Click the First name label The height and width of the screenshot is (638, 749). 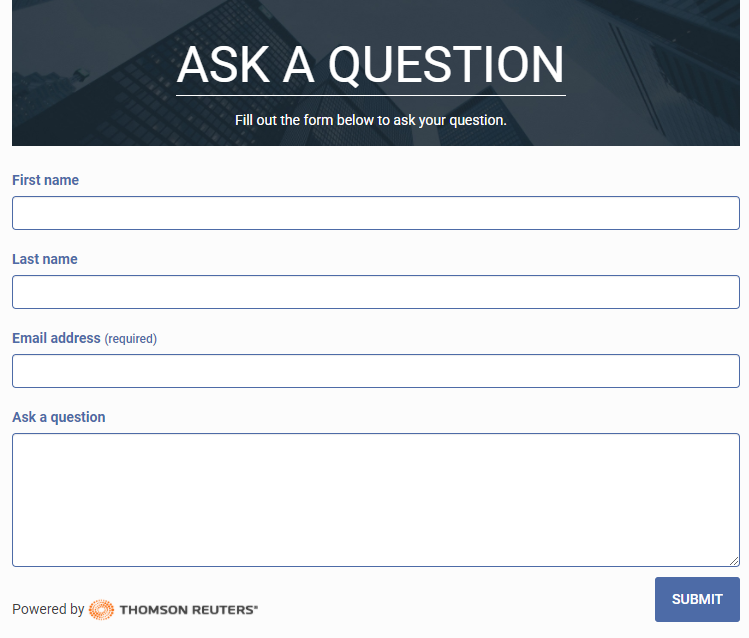45,180
